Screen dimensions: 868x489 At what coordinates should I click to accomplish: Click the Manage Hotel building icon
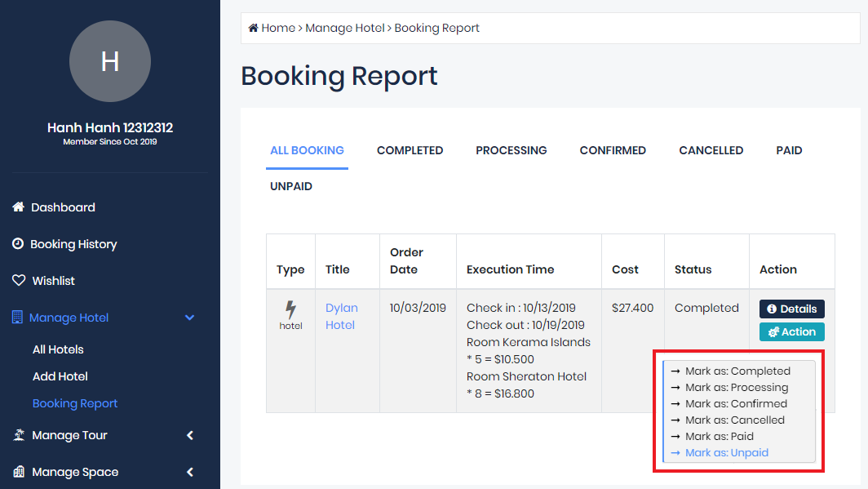tap(18, 318)
